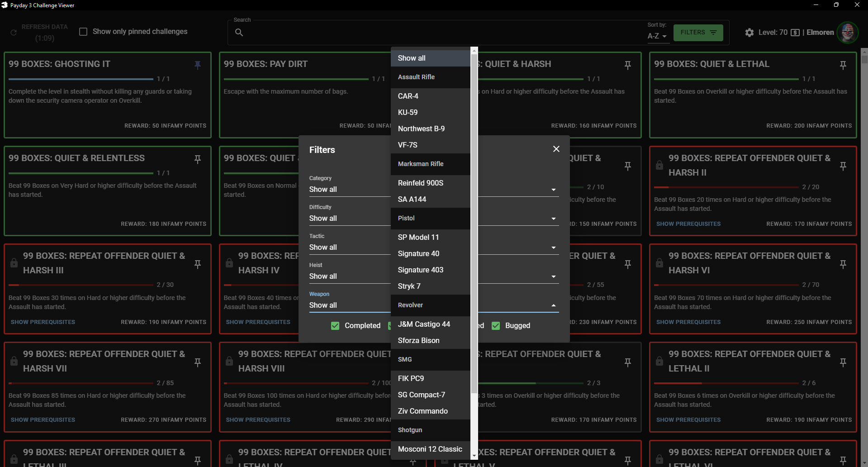Choose CAR-4 from weapon list
Viewport: 868px width, 467px height.
click(x=431, y=96)
